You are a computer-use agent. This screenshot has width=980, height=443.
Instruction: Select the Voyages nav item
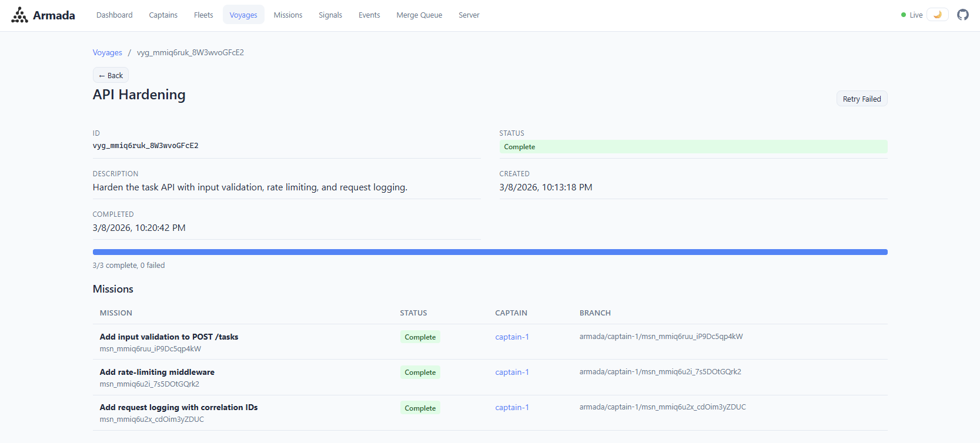(243, 15)
